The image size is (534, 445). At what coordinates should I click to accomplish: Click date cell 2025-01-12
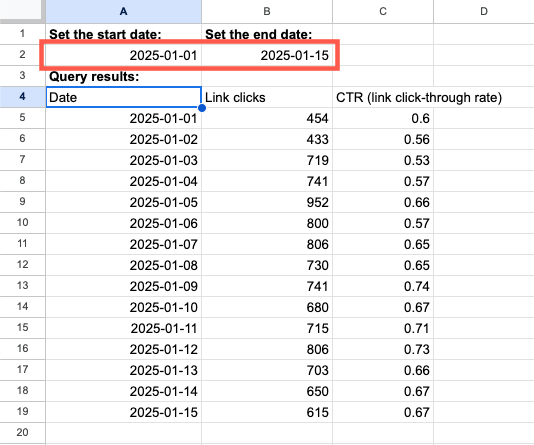[124, 349]
